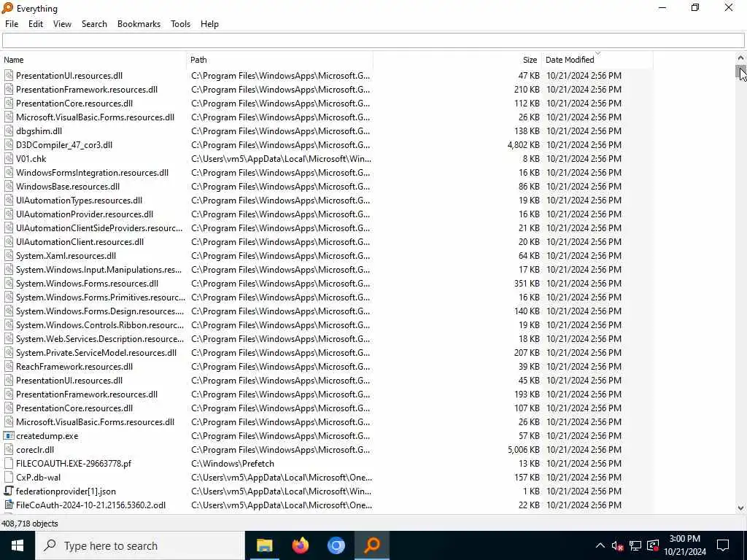Image resolution: width=747 pixels, height=560 pixels.
Task: Sort results by Name column header
Action: [94, 60]
